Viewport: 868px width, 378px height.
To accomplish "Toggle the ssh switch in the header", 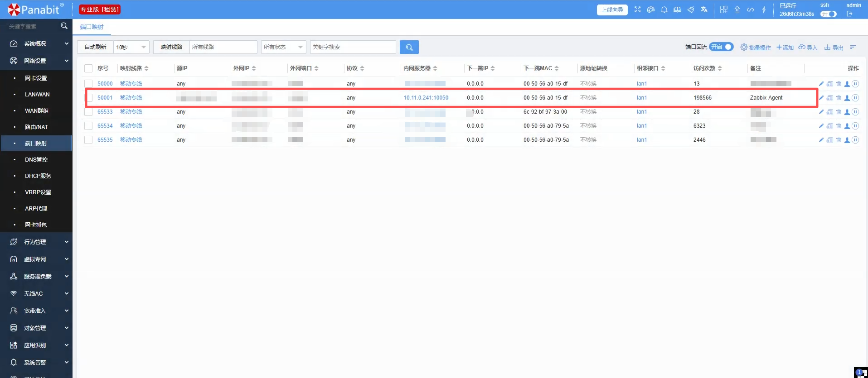I will tap(829, 14).
